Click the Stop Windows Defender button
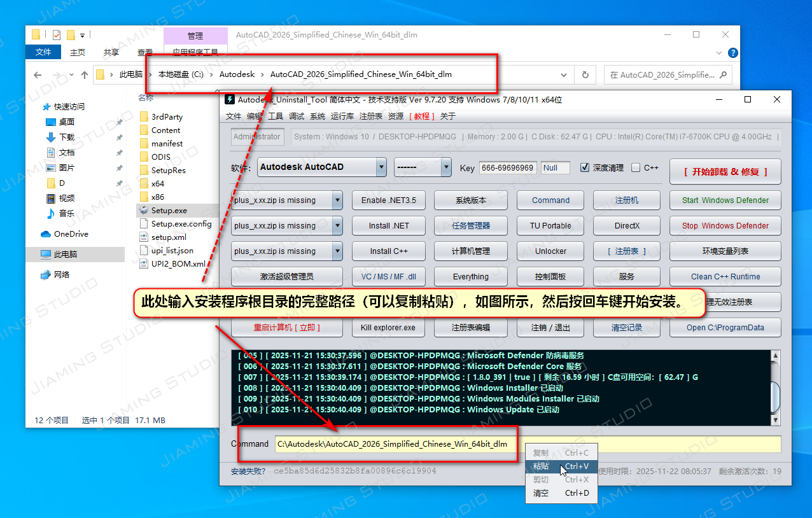This screenshot has width=812, height=518. click(x=725, y=225)
